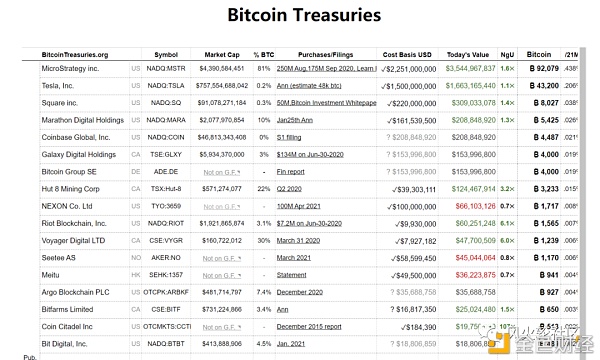Click the NADQ:MSTR ticker symbol cell
The width and height of the screenshot is (600, 360).
click(x=166, y=68)
